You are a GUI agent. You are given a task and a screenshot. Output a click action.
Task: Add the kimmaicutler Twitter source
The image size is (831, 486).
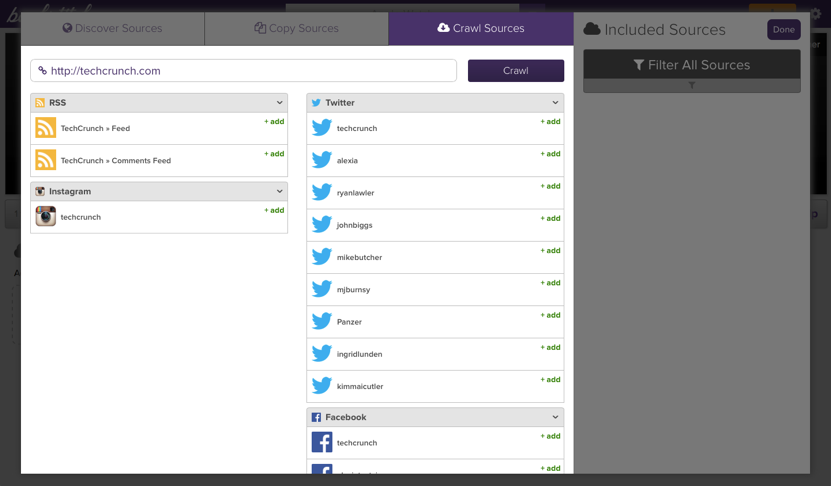click(551, 380)
